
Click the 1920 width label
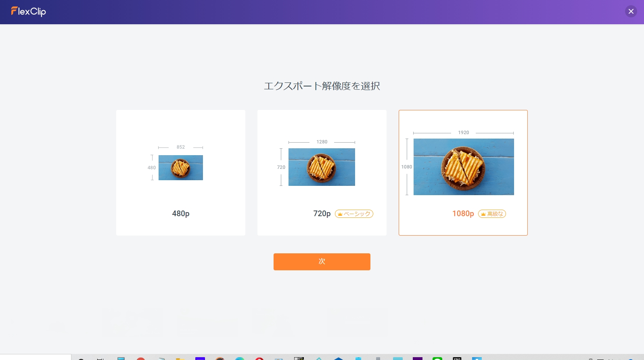(x=464, y=133)
